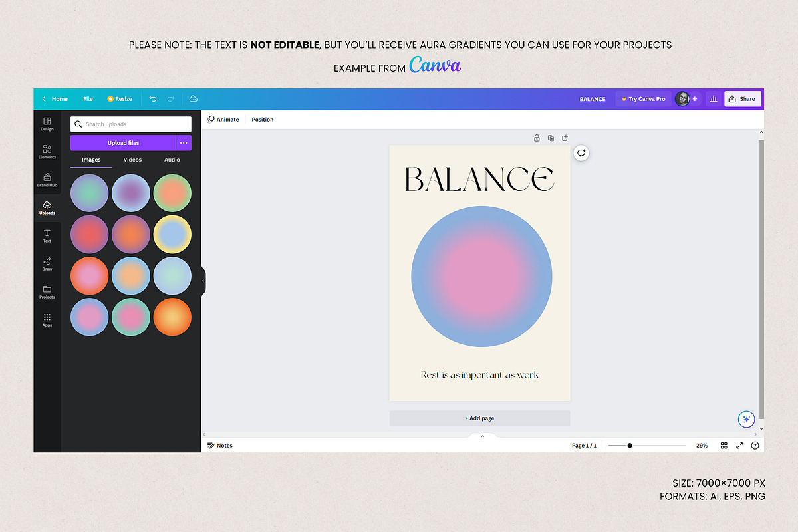Screen dimensions: 798x532
Task: Open the Notes panel
Action: (x=220, y=446)
